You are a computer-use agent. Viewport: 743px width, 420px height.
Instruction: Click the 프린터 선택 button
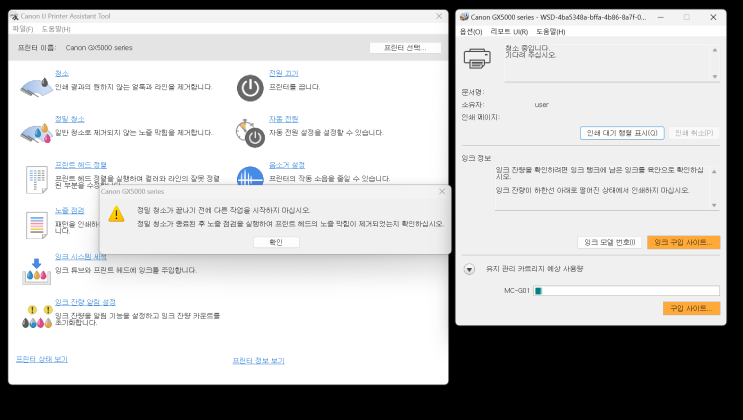[405, 48]
